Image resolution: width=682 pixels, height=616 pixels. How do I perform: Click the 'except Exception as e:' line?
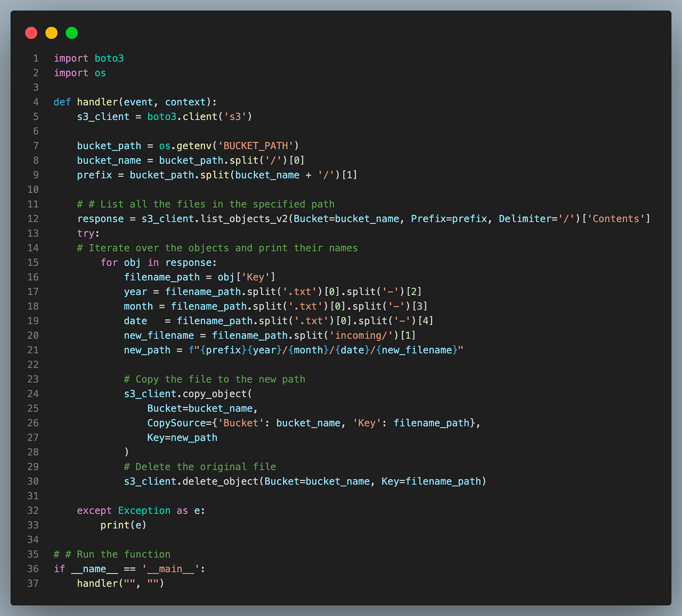coord(141,510)
